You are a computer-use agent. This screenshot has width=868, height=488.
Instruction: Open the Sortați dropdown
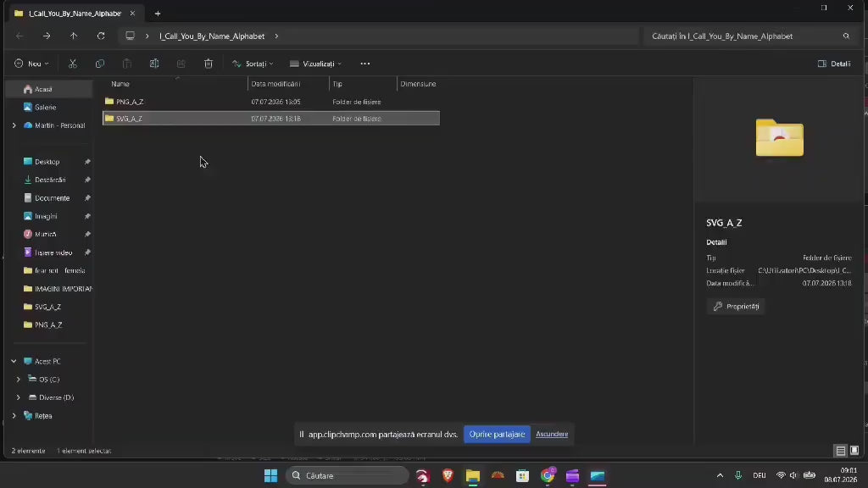coord(253,64)
